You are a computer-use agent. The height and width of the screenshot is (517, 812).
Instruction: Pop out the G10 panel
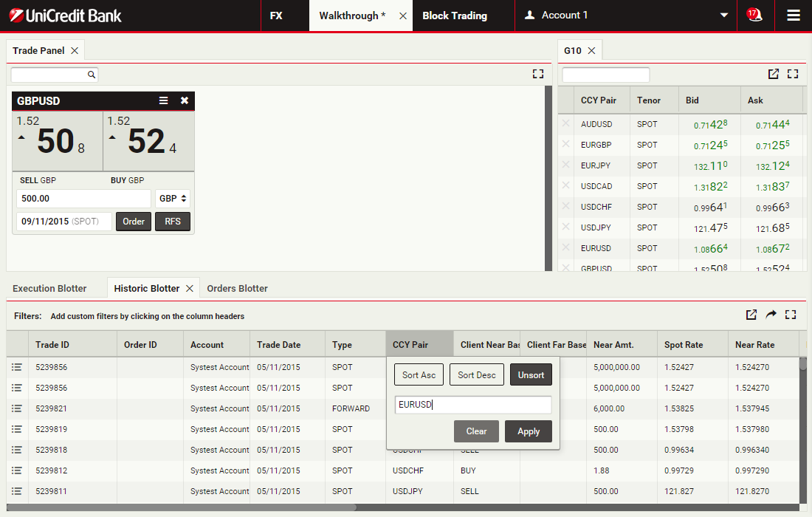[x=773, y=74]
